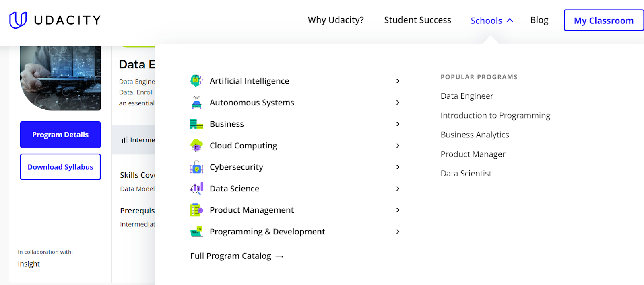Open My Classroom

[603, 21]
